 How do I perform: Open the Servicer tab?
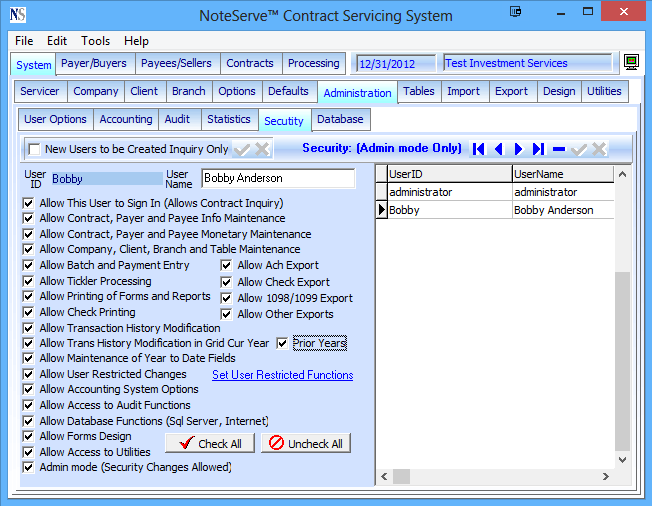(x=40, y=91)
